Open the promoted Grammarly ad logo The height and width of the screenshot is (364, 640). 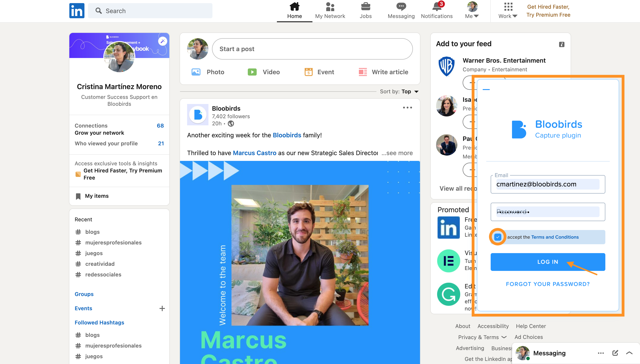[448, 294]
